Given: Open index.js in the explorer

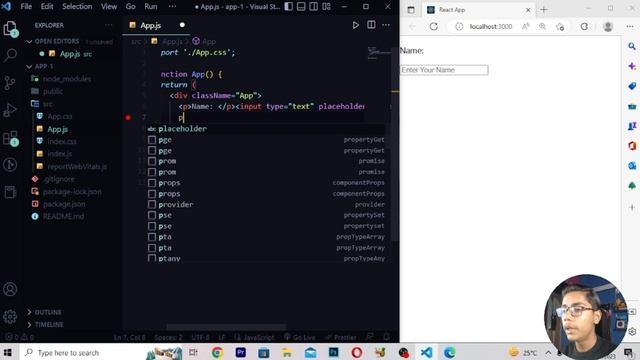Looking at the screenshot, I should pos(60,154).
